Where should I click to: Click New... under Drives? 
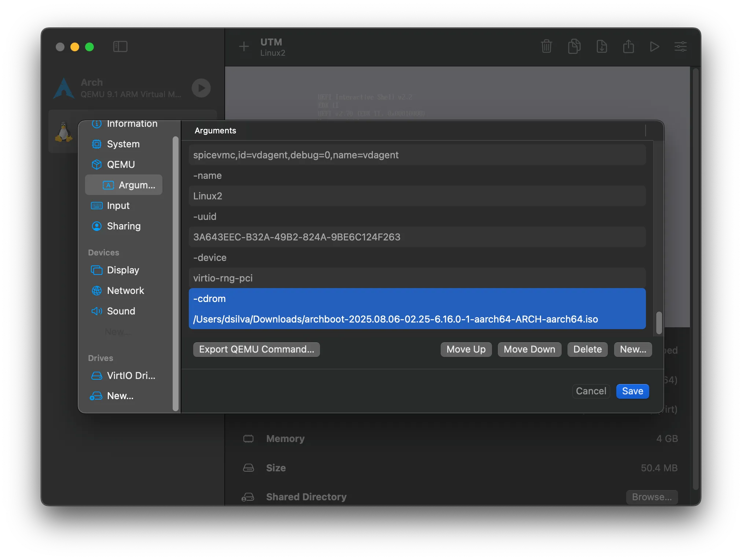pos(124,396)
